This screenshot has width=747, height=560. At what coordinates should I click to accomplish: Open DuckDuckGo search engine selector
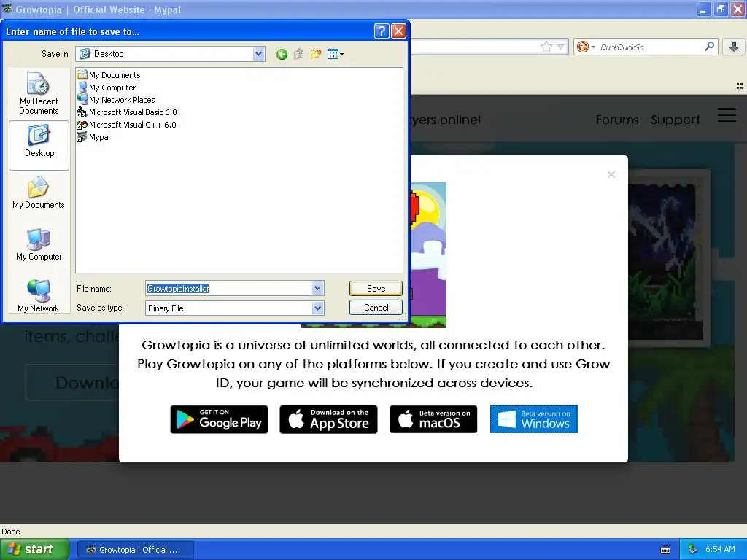(x=586, y=47)
